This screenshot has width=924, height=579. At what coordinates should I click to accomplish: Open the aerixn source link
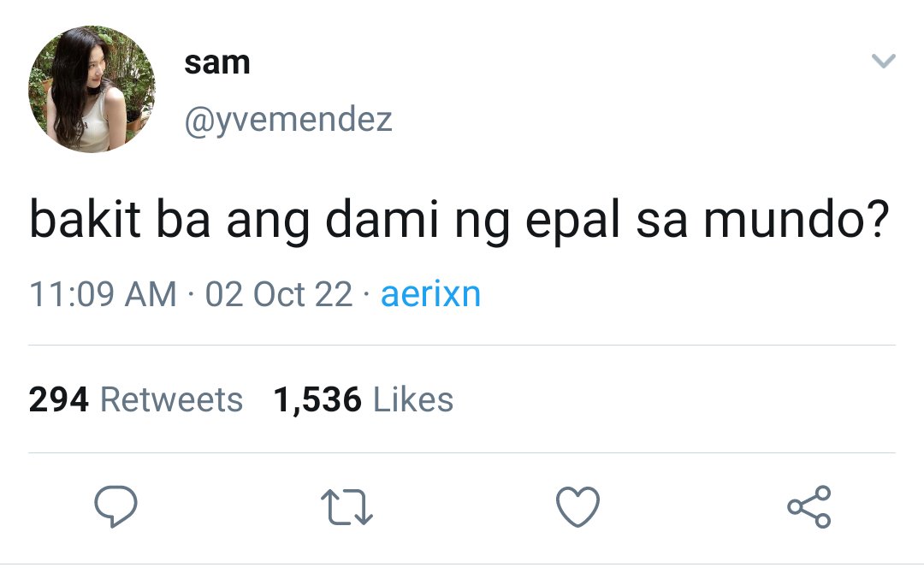tap(430, 294)
